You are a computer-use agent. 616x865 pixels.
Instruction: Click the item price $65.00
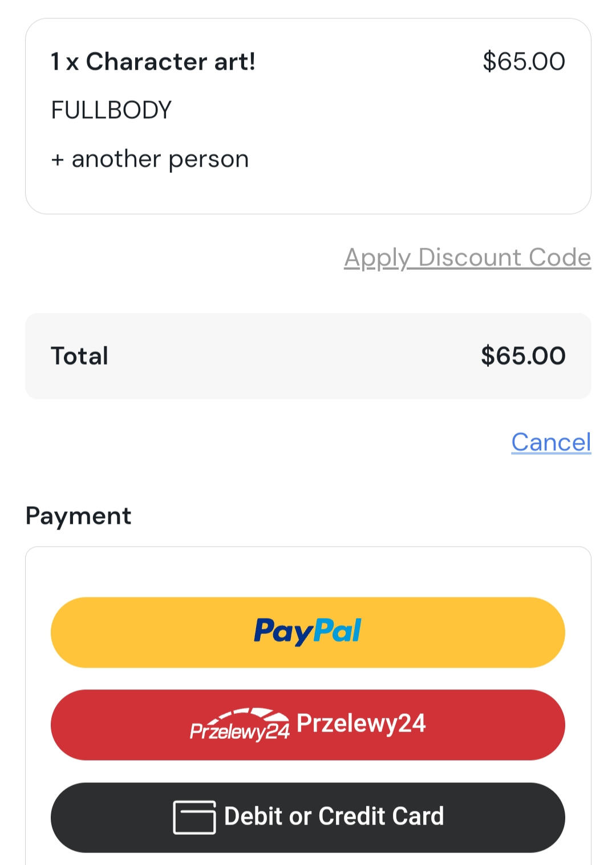(x=524, y=62)
